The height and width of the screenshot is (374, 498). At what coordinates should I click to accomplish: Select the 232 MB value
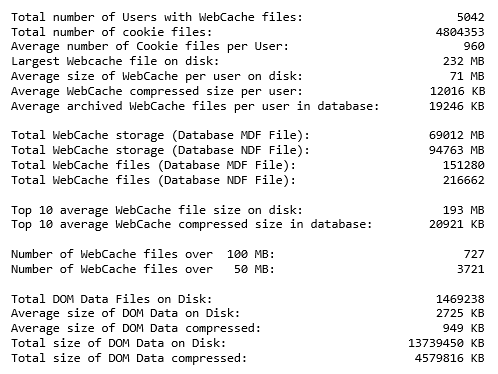(x=463, y=61)
